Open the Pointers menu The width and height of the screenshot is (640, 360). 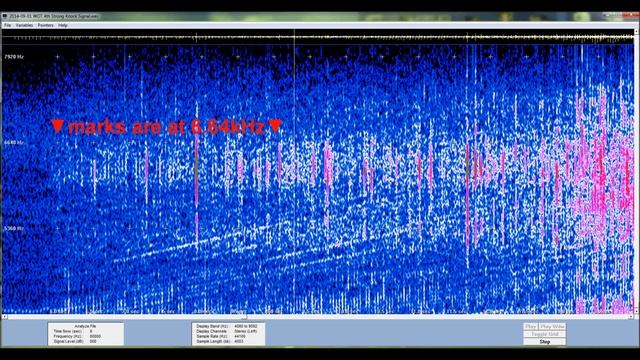pyautogui.click(x=45, y=25)
